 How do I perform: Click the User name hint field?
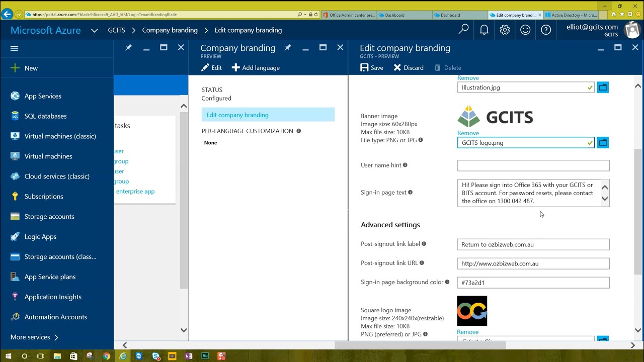[x=533, y=165]
